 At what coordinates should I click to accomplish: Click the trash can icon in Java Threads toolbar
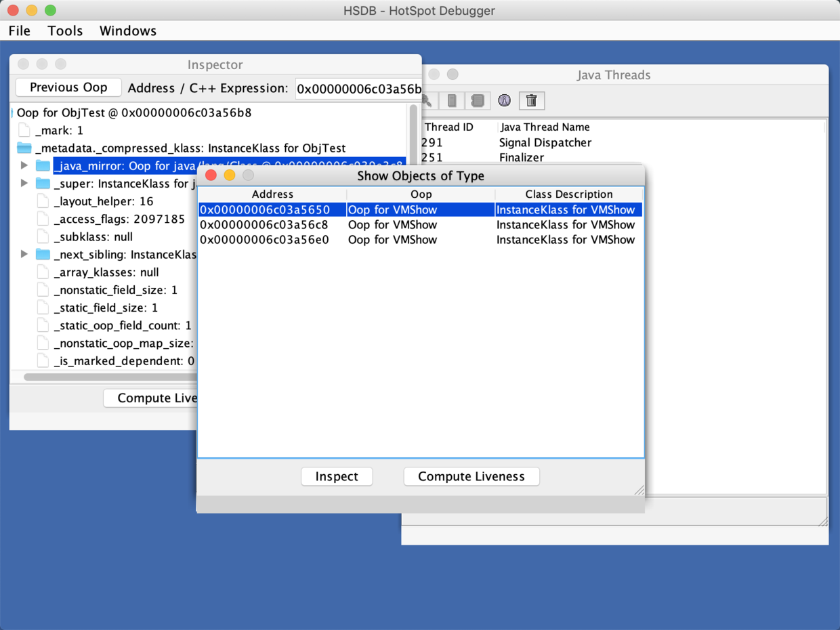532,101
